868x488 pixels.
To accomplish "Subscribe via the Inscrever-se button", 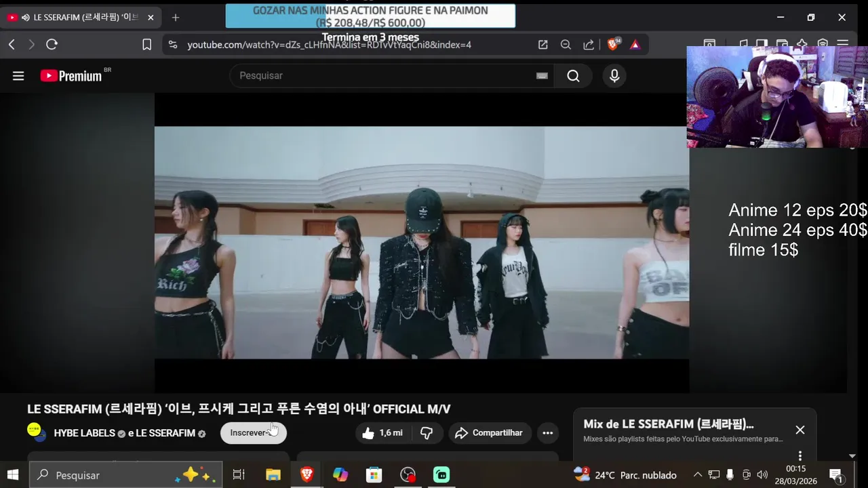I will tap(254, 433).
